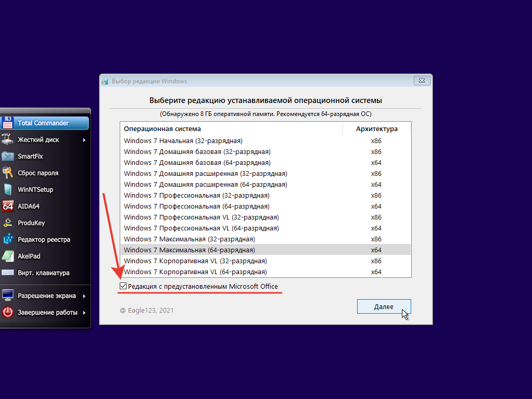Expand Разрешение экрана submenu arrow

(x=84, y=296)
